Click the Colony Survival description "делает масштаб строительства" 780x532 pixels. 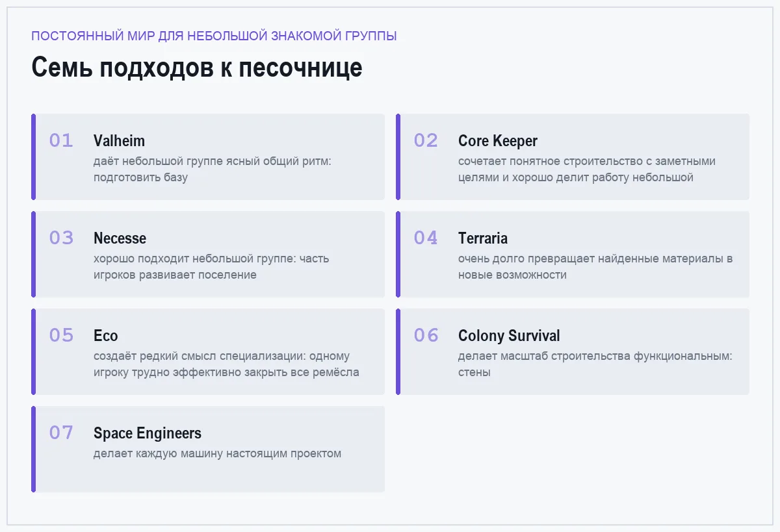595,364
